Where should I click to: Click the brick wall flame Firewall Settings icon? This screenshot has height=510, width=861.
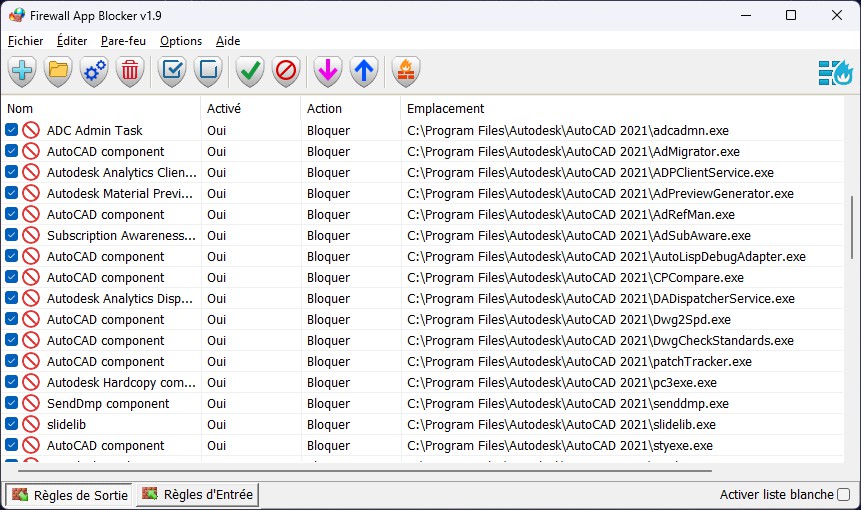406,71
